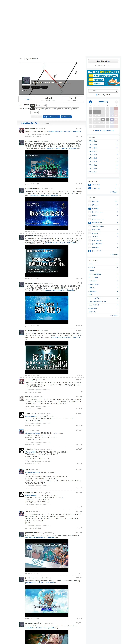This screenshot has height=644, width=138.
Task: Click 最新の情報に更新する button
Action: (103, 61)
